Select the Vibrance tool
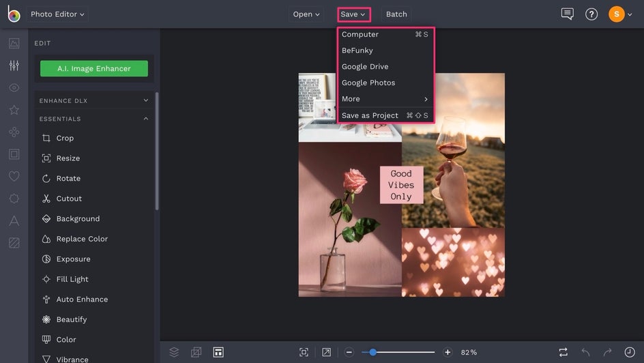Image resolution: width=644 pixels, height=363 pixels. tap(94, 358)
